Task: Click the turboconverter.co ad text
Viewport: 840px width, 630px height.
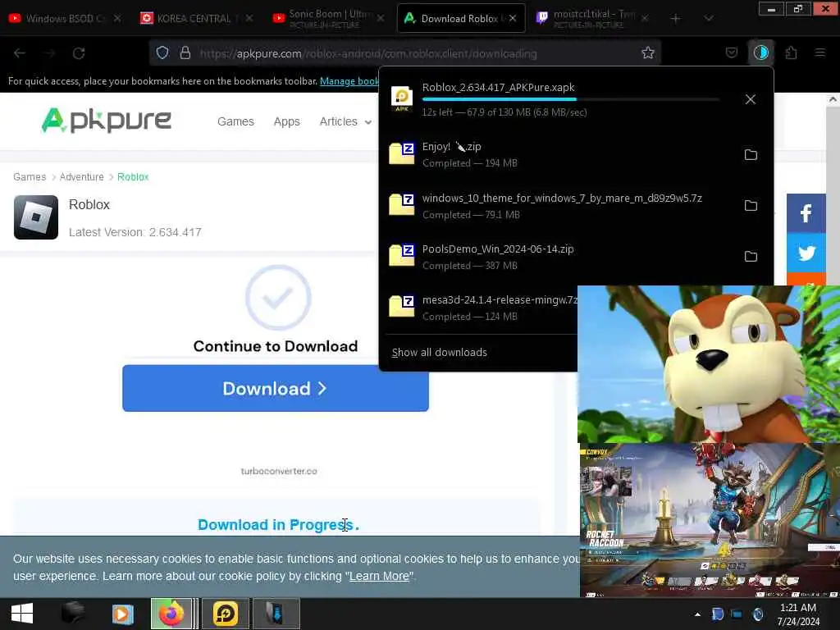Action: click(x=279, y=471)
